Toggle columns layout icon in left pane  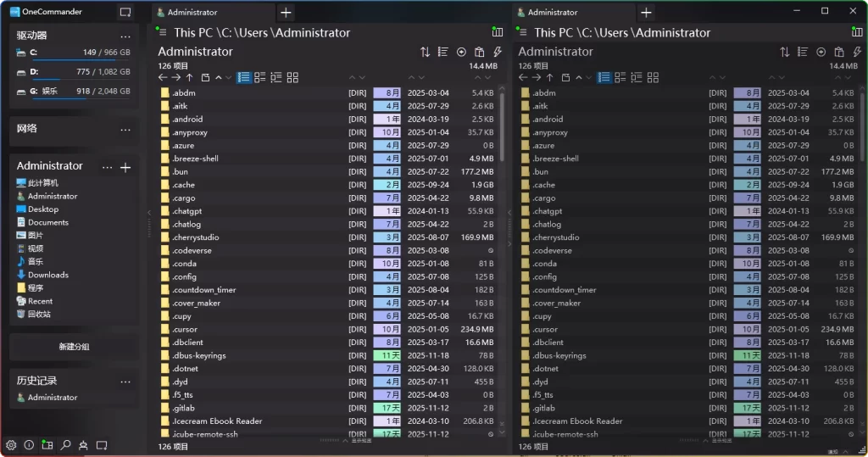click(497, 32)
